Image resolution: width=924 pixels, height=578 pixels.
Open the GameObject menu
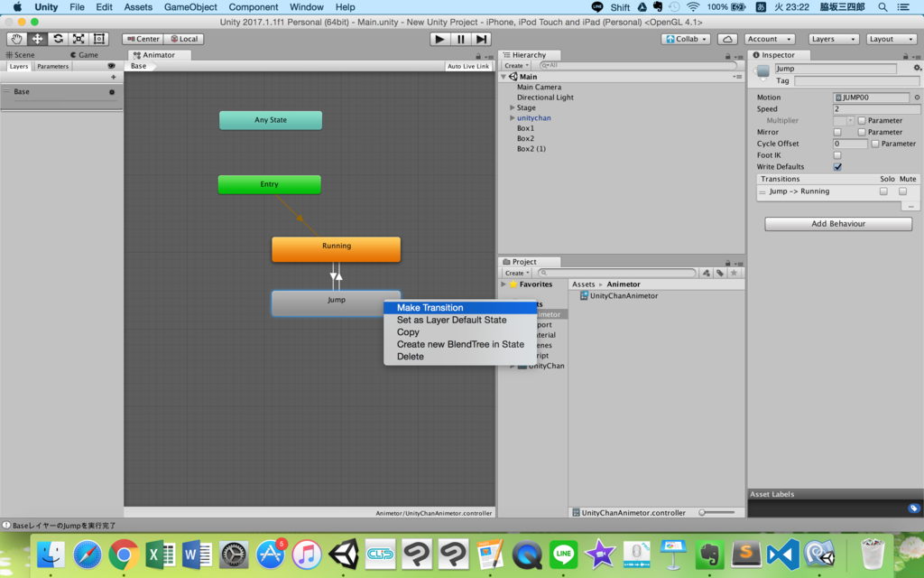(190, 7)
